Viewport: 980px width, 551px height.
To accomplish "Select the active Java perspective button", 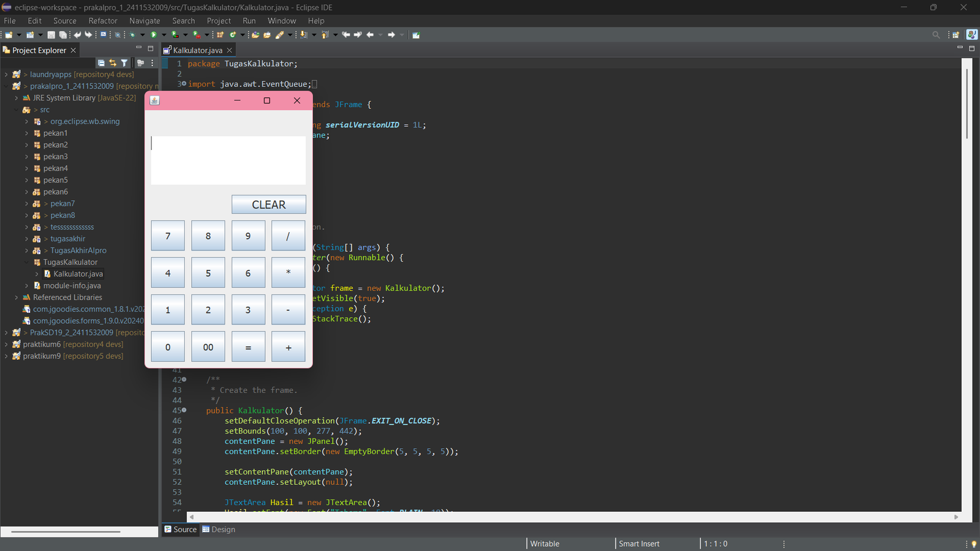I will [971, 35].
